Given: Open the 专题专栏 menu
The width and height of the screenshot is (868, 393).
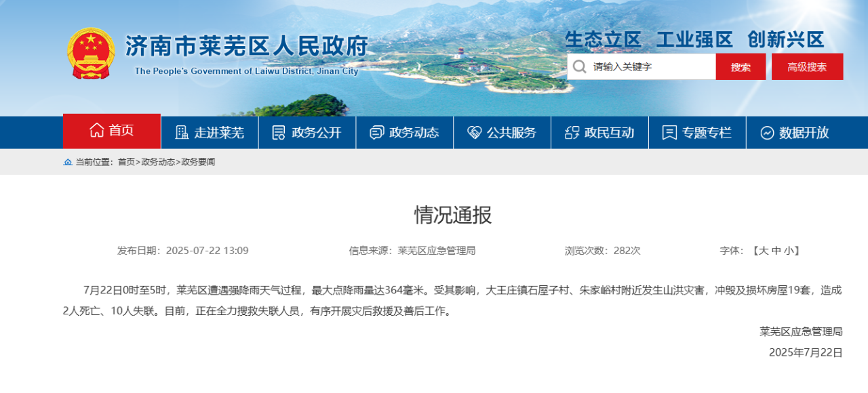Looking at the screenshot, I should tap(698, 133).
